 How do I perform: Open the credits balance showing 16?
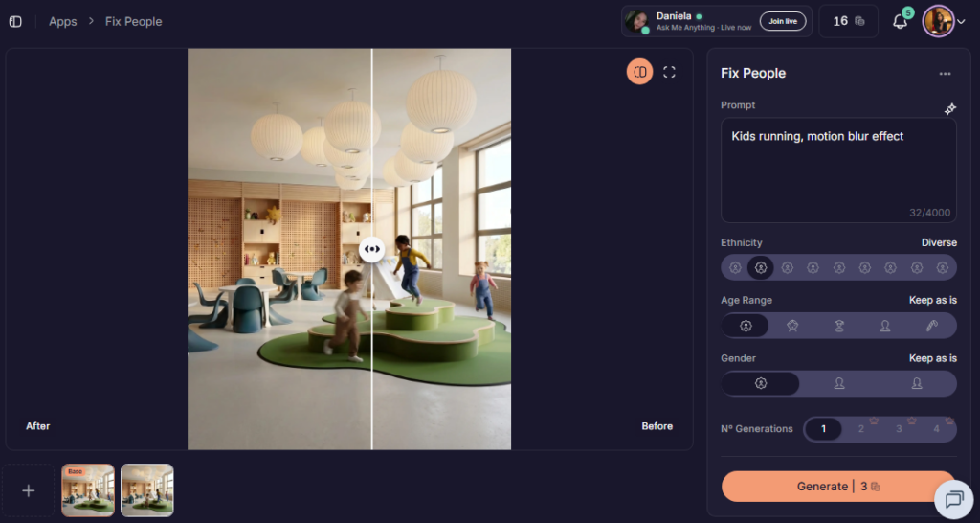848,21
